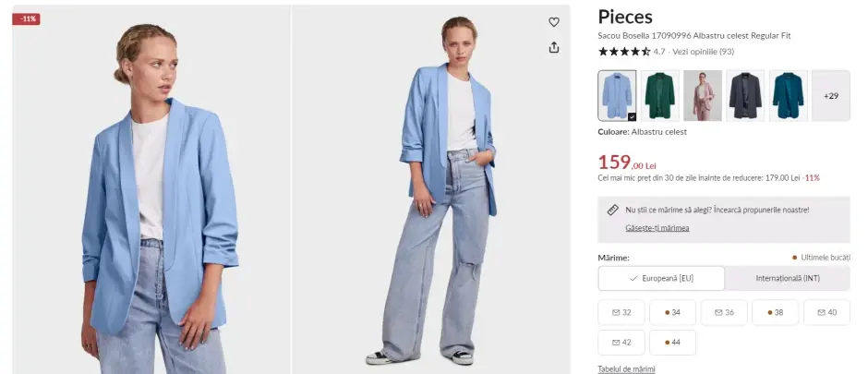Open the full-body model product photo
The height and width of the screenshot is (374, 868).
click(x=431, y=189)
